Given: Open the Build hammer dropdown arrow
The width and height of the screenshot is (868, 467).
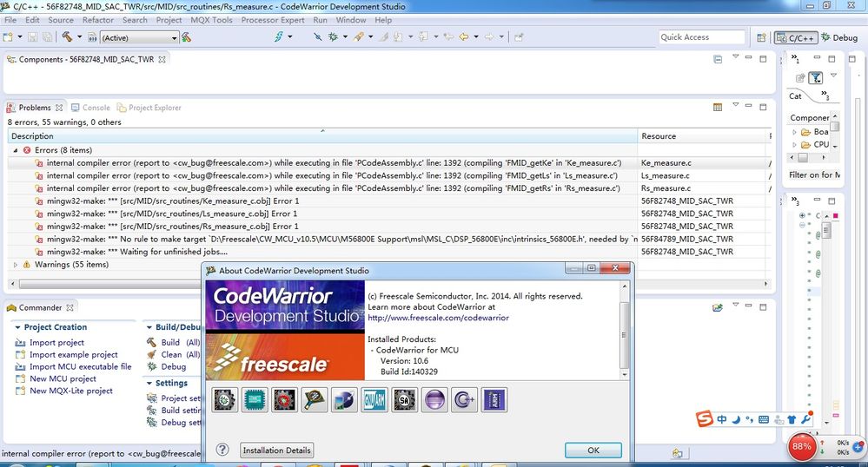Looking at the screenshot, I should (x=79, y=37).
